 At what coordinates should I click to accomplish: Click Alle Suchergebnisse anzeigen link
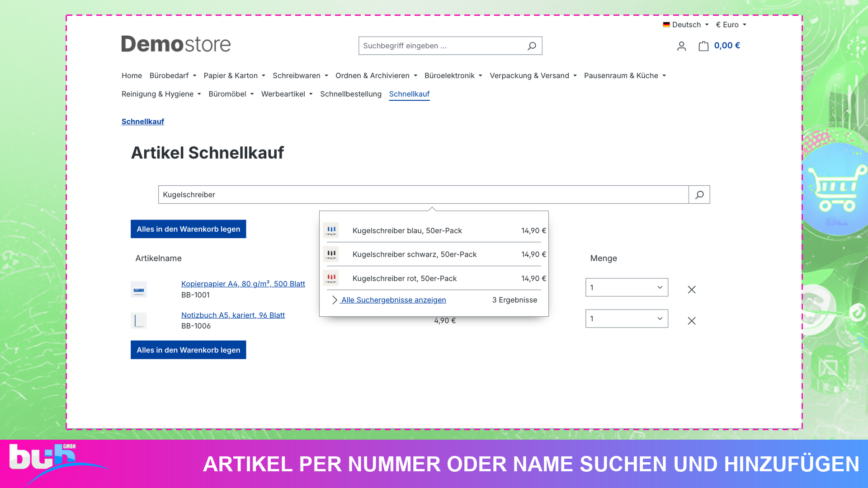coord(393,300)
